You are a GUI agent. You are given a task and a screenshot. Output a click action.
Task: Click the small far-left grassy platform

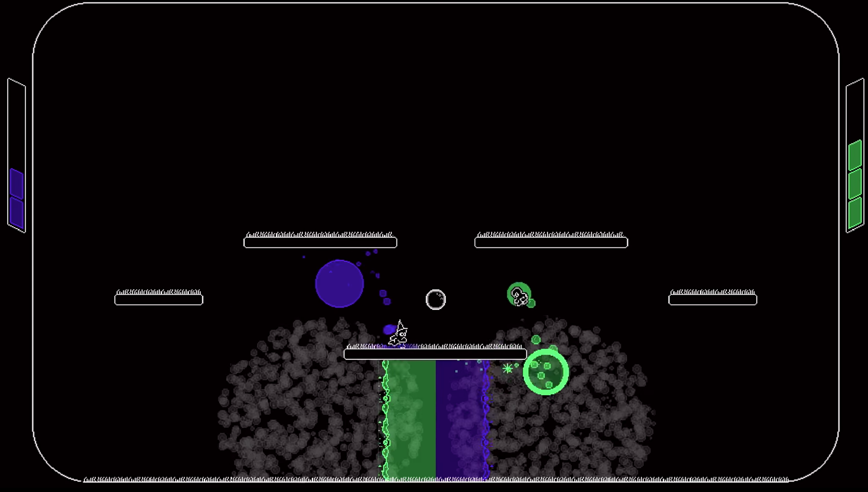point(159,299)
